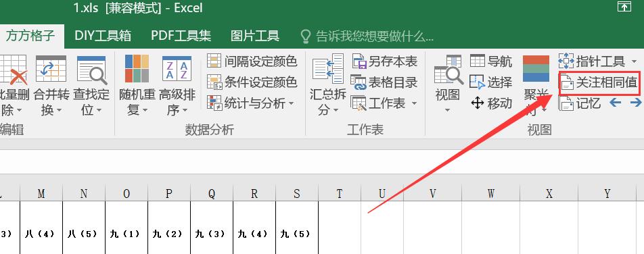Expand the 工作表 dropdown menu
The width and height of the screenshot is (644, 254).
pos(384,103)
